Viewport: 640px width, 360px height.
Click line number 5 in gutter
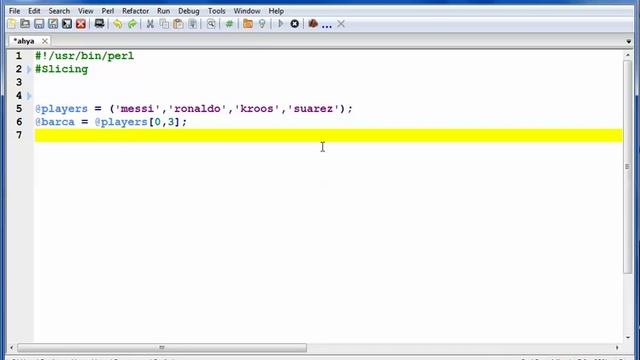(x=19, y=109)
